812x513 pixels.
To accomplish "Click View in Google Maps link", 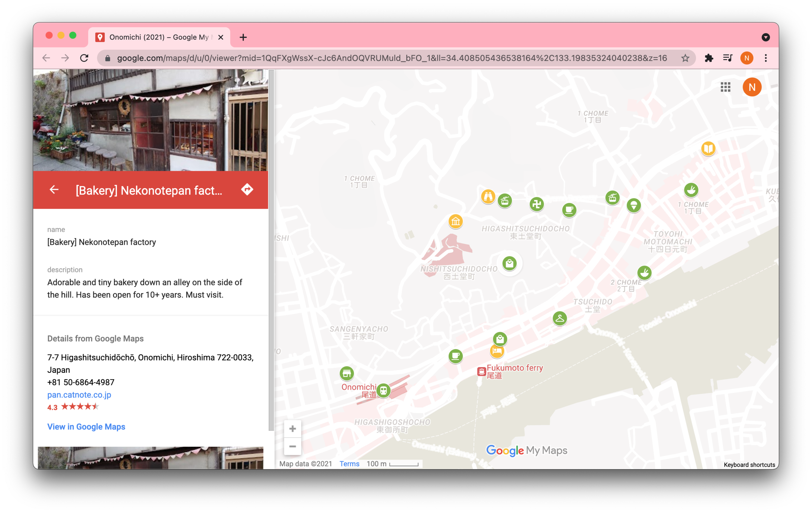I will [x=86, y=427].
